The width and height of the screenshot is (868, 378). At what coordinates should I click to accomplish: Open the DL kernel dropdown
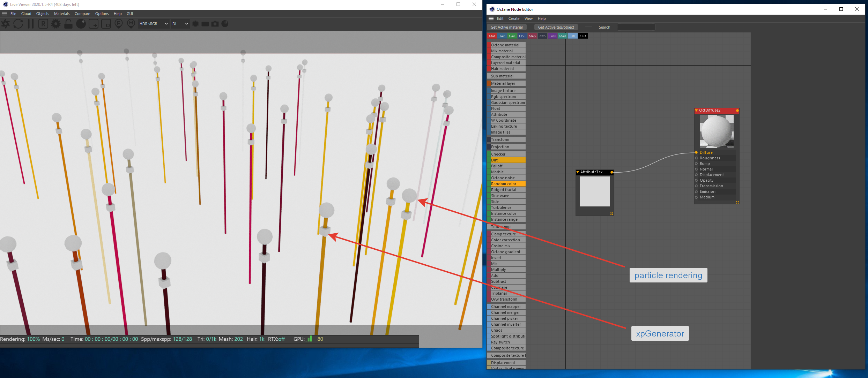(180, 24)
